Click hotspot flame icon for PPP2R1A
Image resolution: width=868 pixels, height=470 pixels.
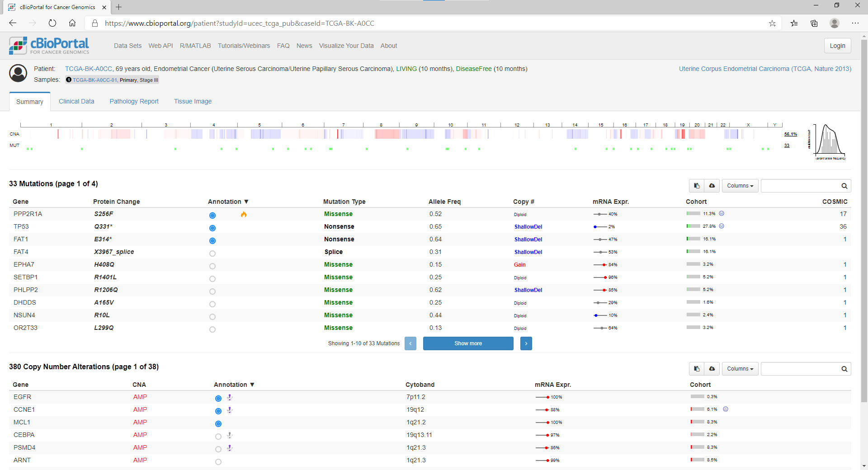244,214
